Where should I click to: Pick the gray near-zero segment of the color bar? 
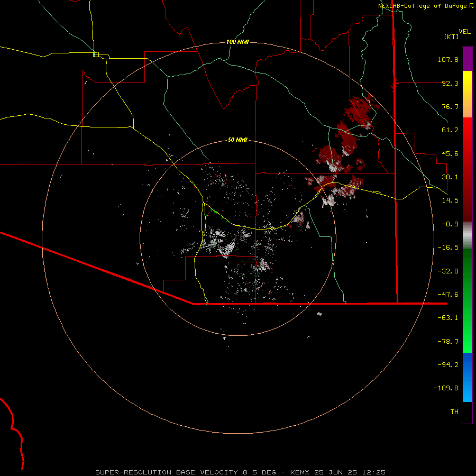pyautogui.click(x=467, y=235)
